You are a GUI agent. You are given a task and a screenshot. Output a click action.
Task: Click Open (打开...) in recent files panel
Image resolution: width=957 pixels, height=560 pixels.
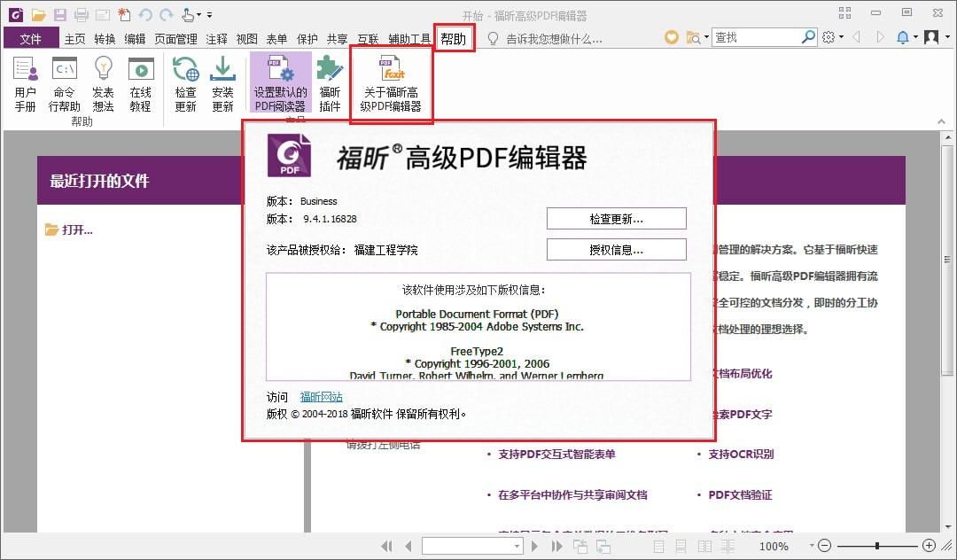tap(69, 230)
